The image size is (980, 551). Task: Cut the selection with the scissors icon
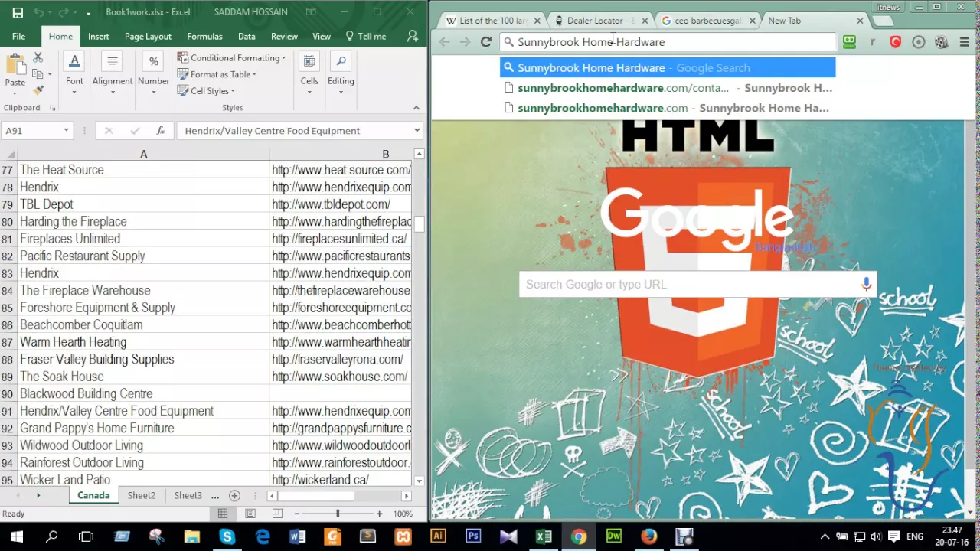38,58
